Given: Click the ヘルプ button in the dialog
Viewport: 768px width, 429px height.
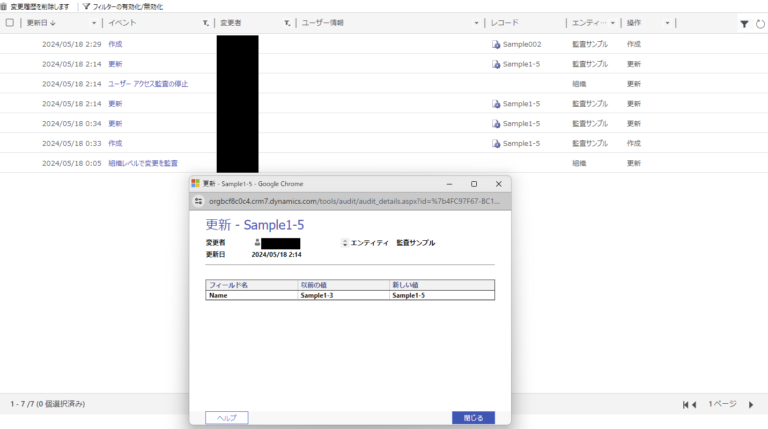Looking at the screenshot, I should point(226,418).
